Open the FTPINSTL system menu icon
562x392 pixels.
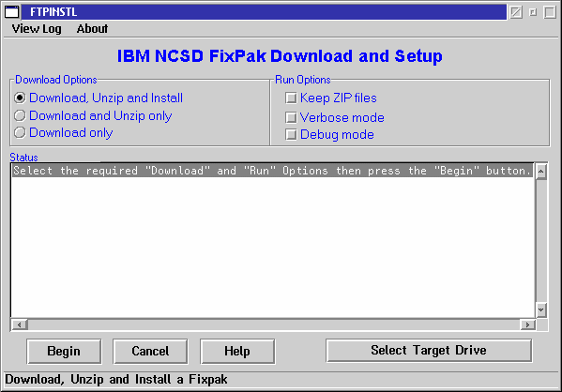(12, 12)
